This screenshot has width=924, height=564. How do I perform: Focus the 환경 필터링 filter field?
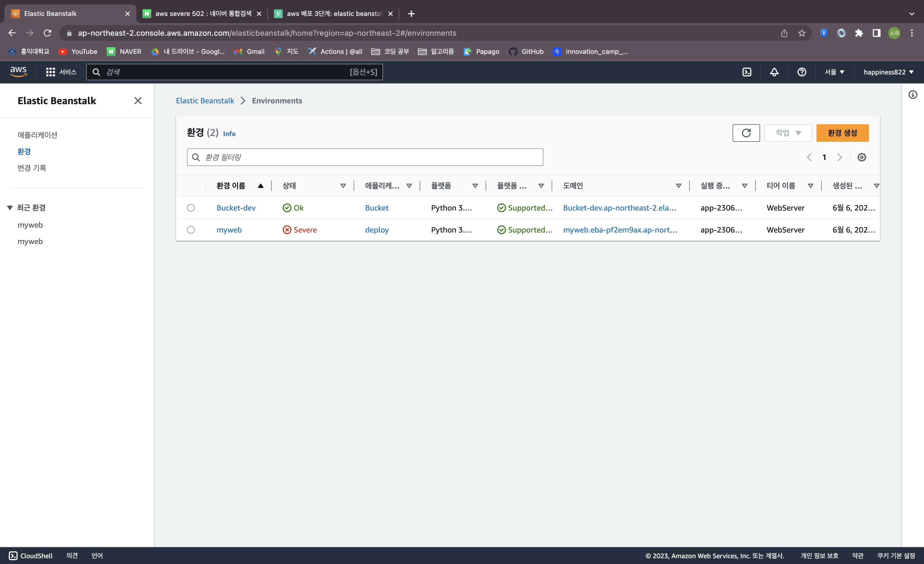point(365,157)
